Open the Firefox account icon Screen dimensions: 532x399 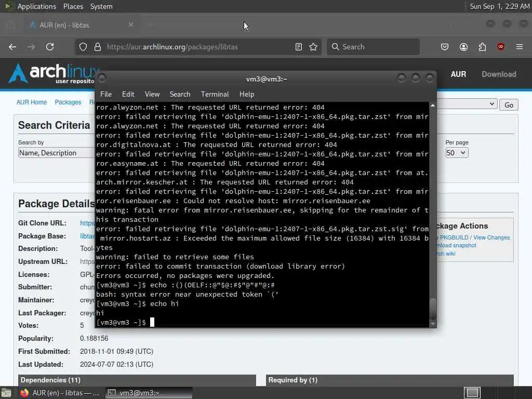point(463,47)
